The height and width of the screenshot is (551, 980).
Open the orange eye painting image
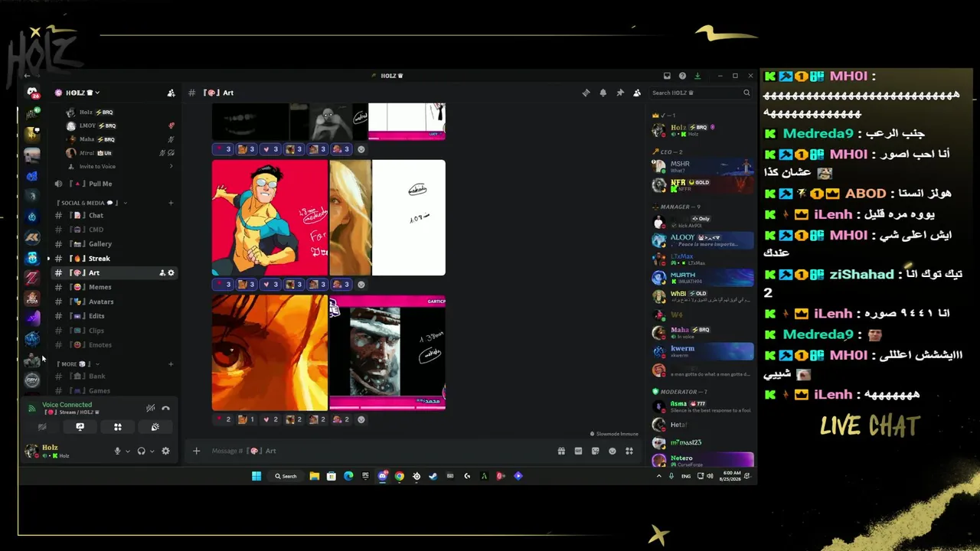(269, 353)
